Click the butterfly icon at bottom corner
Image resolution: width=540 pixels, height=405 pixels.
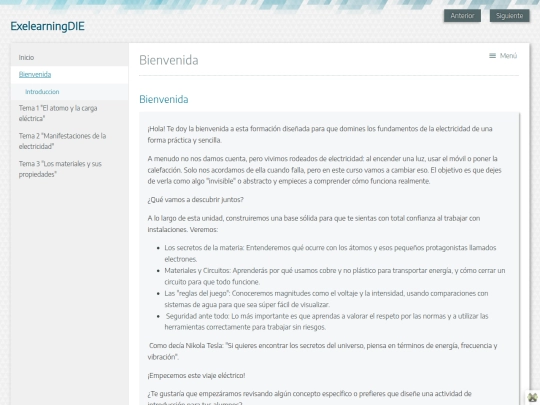532,397
